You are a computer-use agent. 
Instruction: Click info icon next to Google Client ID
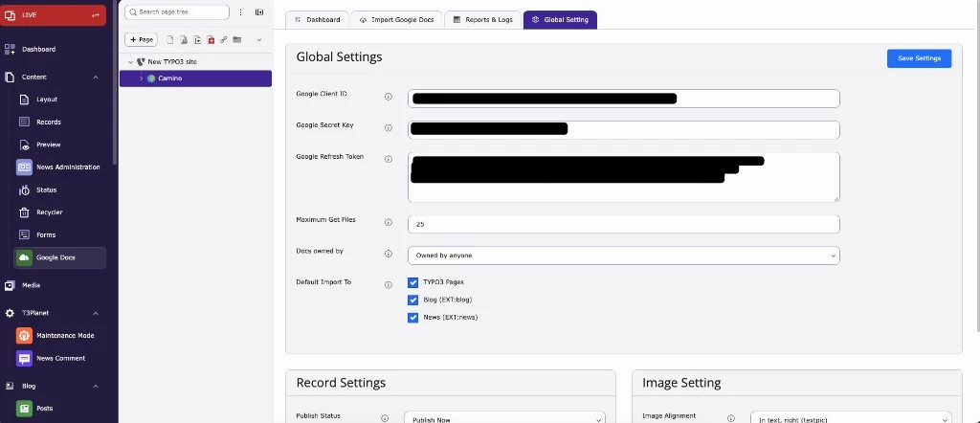[x=389, y=97]
